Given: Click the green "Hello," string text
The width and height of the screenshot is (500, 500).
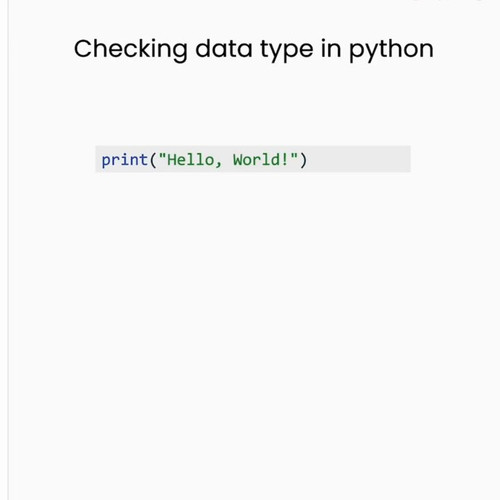Looking at the screenshot, I should pyautogui.click(x=194, y=160).
